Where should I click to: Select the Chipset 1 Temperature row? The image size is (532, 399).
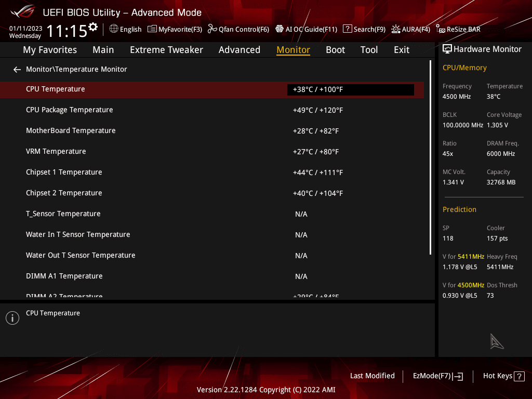click(212, 172)
